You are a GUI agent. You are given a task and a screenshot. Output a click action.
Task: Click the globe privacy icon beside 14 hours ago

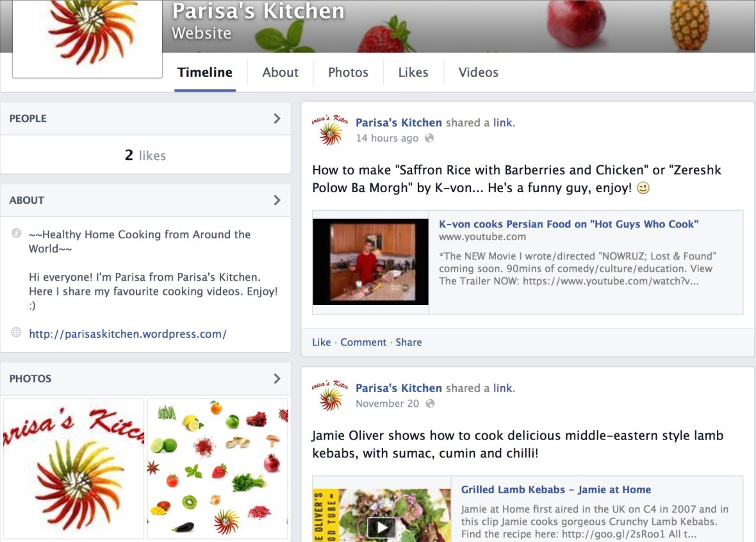pos(429,138)
